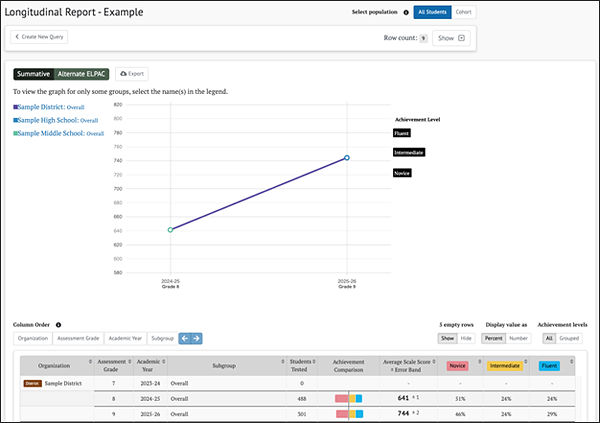This screenshot has height=423, width=600.
Task: Click the Fluent 29% cell
Action: (x=552, y=414)
